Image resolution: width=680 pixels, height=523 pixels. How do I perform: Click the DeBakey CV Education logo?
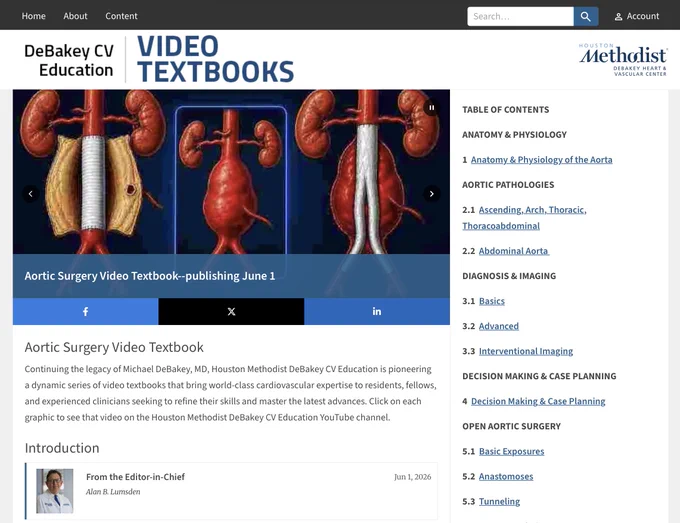pos(69,60)
